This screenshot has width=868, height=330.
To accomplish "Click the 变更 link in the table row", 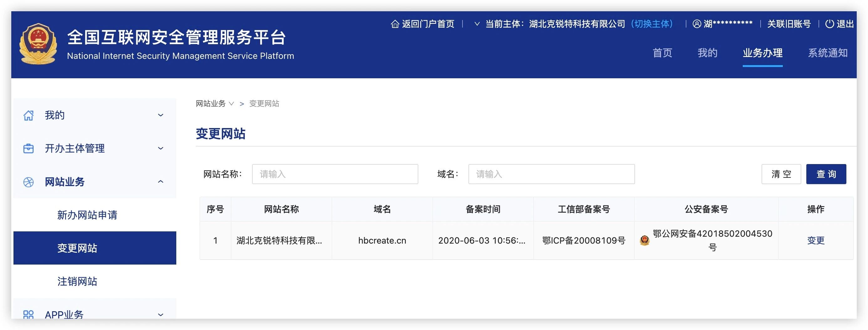I will (x=815, y=240).
